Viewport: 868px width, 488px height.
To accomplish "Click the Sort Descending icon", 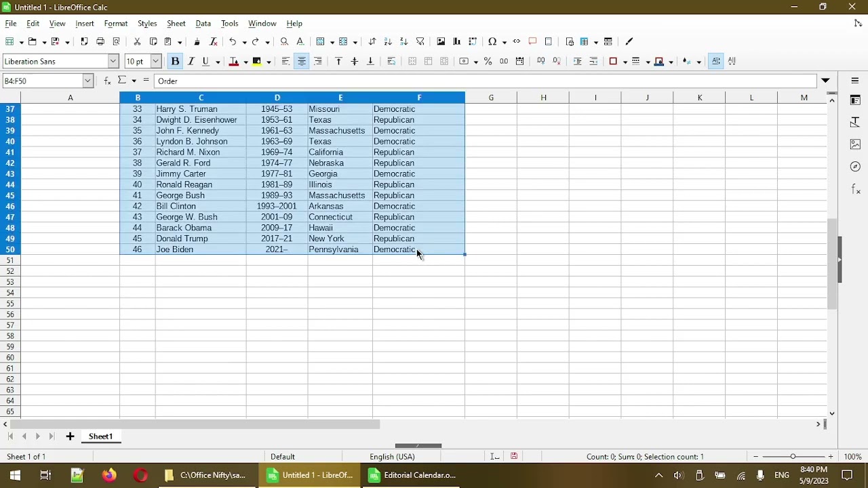I will [x=404, y=41].
